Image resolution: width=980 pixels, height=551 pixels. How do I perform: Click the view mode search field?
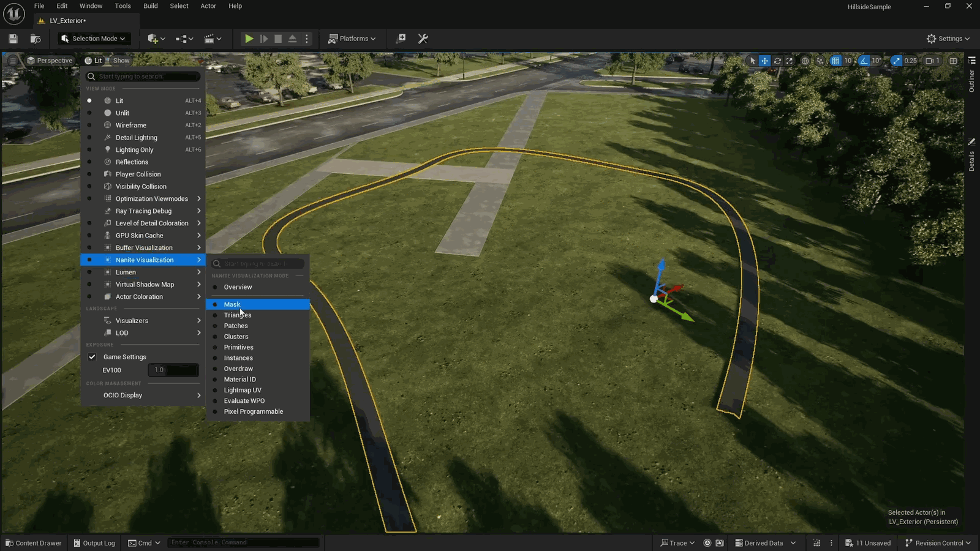pyautogui.click(x=143, y=77)
